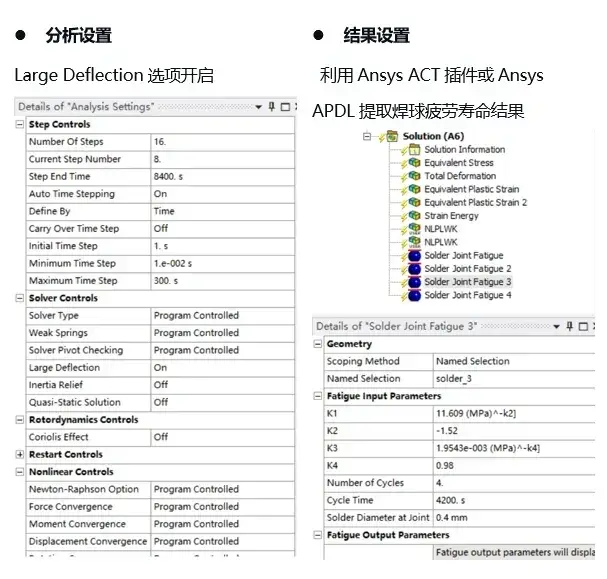
Task: Expand the Restart Controls section
Action: (x=19, y=454)
